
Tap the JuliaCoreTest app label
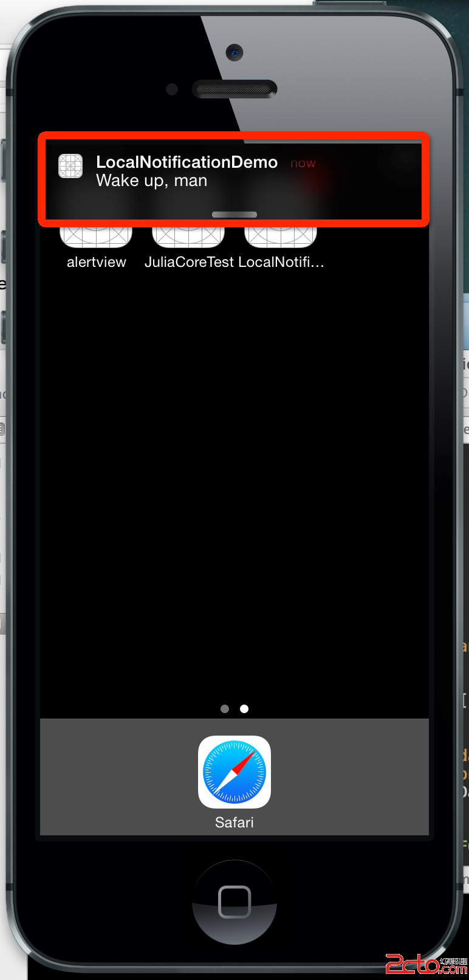[189, 262]
